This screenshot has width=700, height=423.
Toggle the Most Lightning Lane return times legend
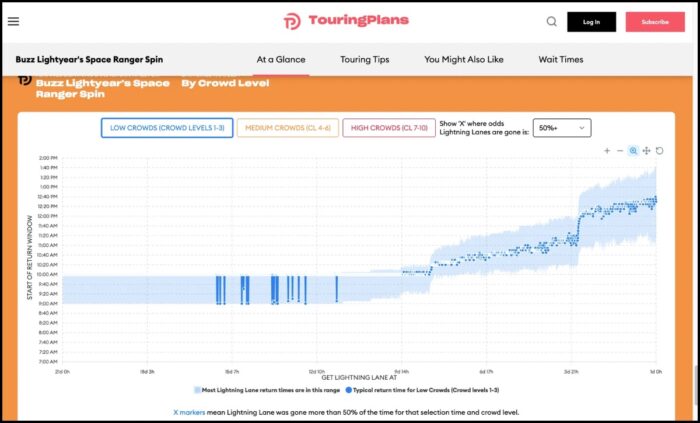click(x=267, y=390)
